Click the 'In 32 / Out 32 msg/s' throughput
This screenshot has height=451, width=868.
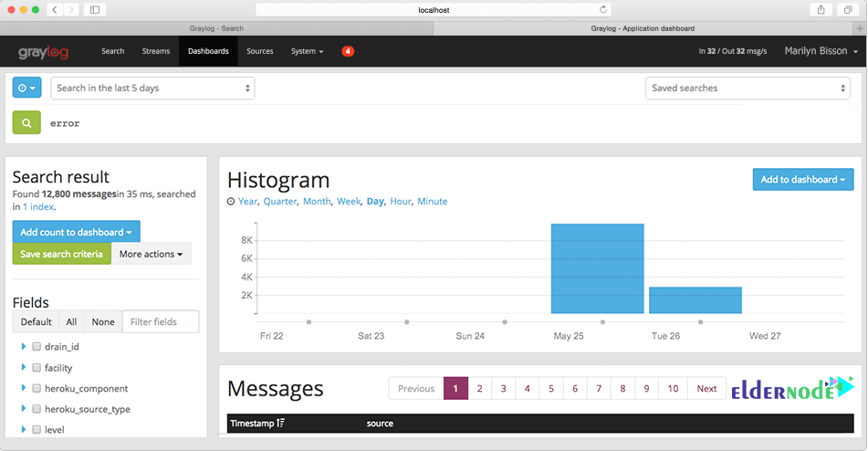[x=732, y=51]
